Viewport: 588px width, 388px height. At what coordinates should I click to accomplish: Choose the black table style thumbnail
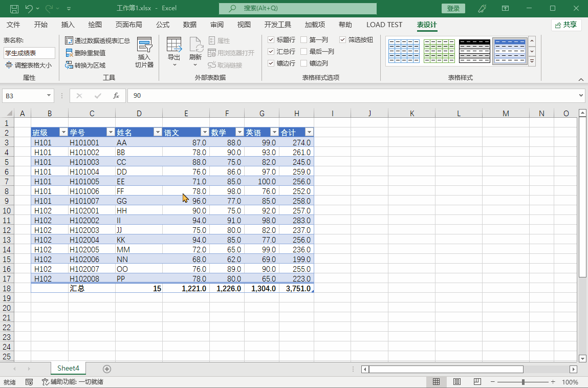coord(474,51)
